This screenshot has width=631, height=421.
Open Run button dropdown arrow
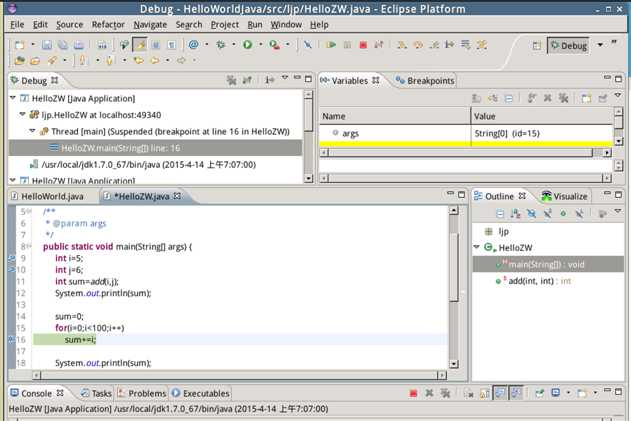pos(260,45)
